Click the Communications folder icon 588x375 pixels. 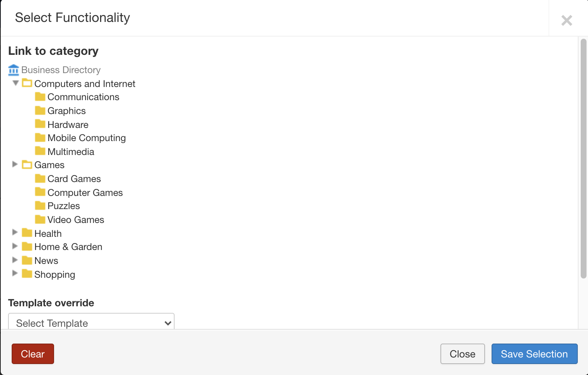coord(40,97)
